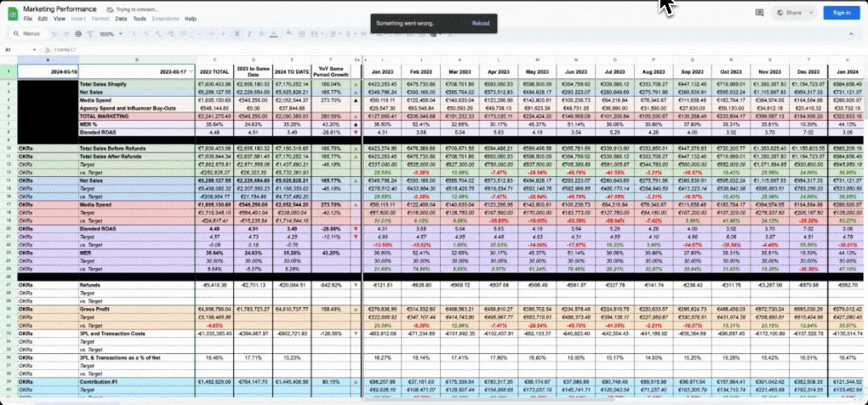Select cell A1 with date 2024-05-16
Image resolution: width=868 pixels, height=405 pixels.
(48, 72)
